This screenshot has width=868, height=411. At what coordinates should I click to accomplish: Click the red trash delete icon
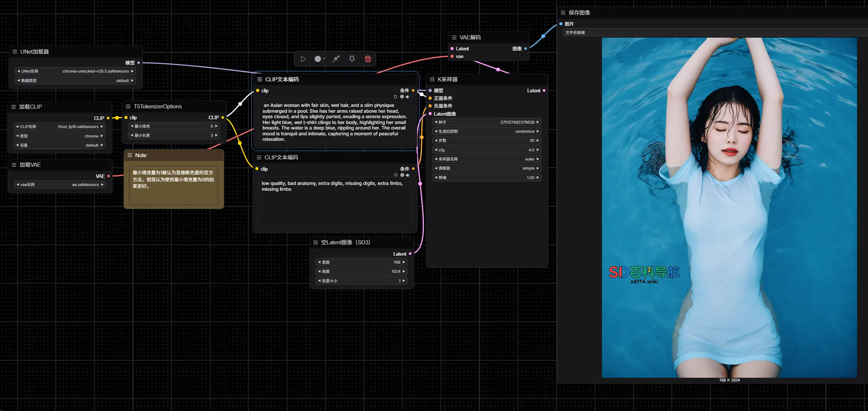click(x=368, y=59)
